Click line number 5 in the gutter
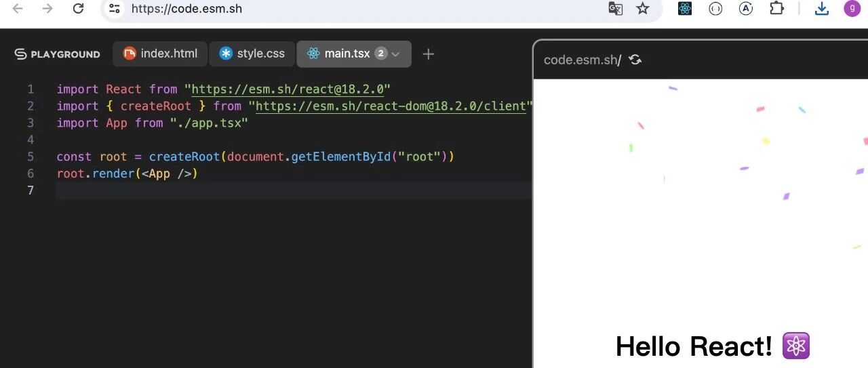 30,157
